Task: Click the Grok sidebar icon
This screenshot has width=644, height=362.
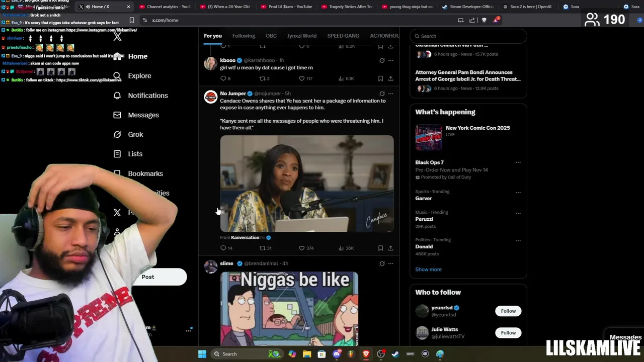Action: 117,135
